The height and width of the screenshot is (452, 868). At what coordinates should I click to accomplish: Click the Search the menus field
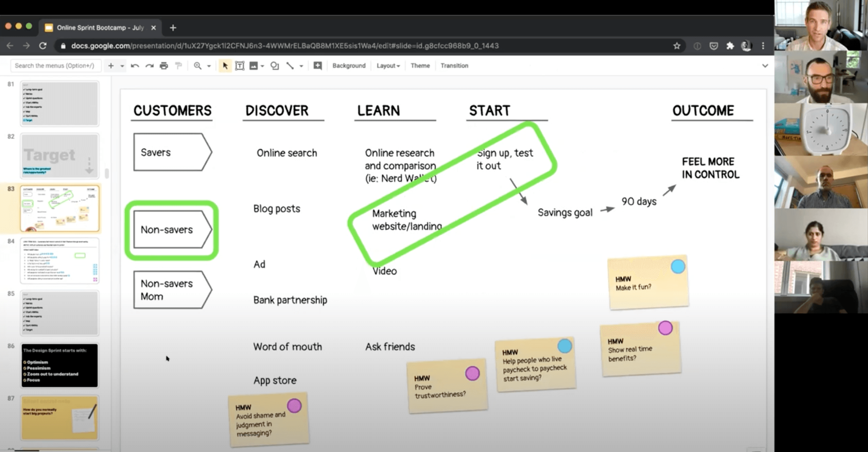click(x=55, y=65)
